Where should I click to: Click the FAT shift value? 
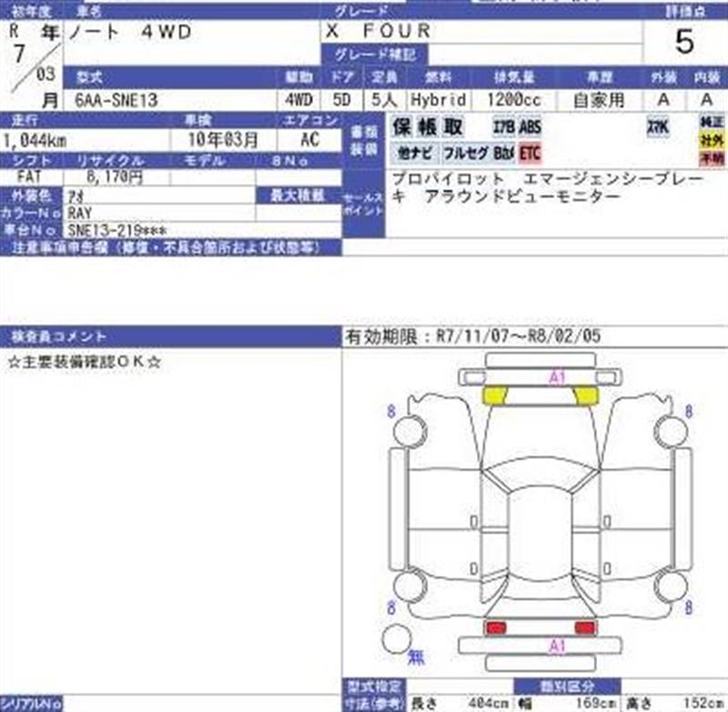coord(29,177)
